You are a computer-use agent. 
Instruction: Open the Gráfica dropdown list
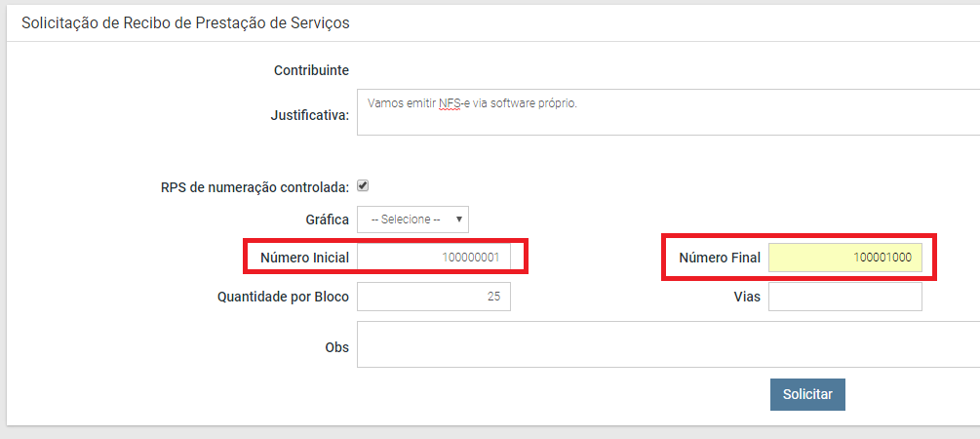tap(412, 219)
